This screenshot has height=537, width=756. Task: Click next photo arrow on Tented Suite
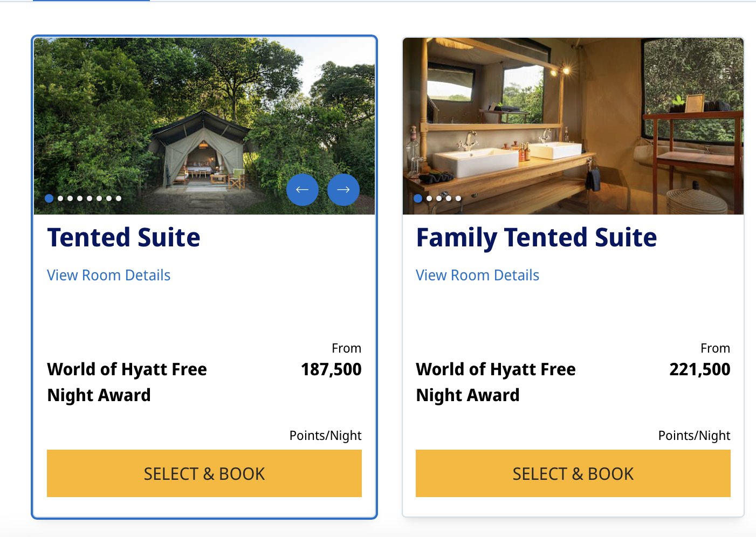pos(343,190)
